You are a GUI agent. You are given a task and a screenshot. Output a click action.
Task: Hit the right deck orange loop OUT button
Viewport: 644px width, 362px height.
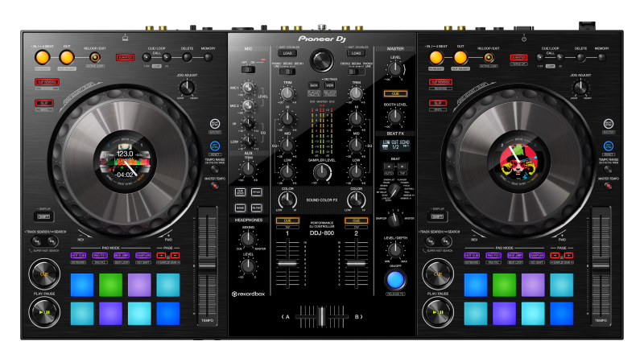click(x=460, y=57)
